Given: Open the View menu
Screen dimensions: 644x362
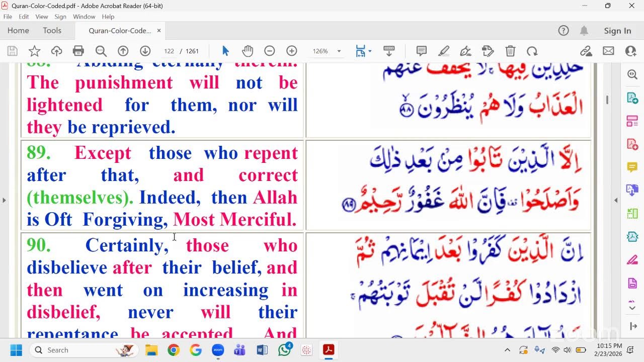Looking at the screenshot, I should click(42, 17).
